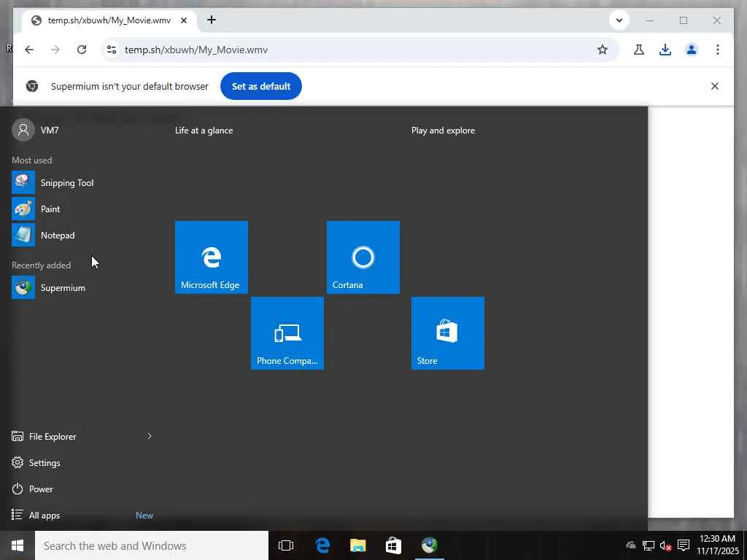Viewport: 747px width, 560px height.
Task: Open Task View on the taskbar
Action: pyautogui.click(x=286, y=545)
